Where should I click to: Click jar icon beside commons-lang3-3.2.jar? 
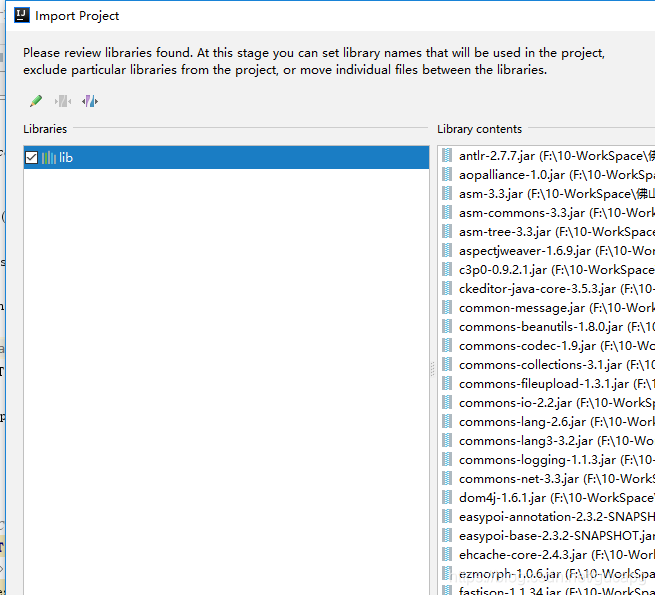point(447,440)
